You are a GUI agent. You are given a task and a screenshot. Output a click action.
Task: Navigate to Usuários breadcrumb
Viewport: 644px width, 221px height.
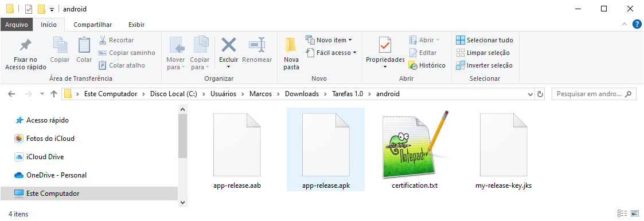[x=224, y=94]
